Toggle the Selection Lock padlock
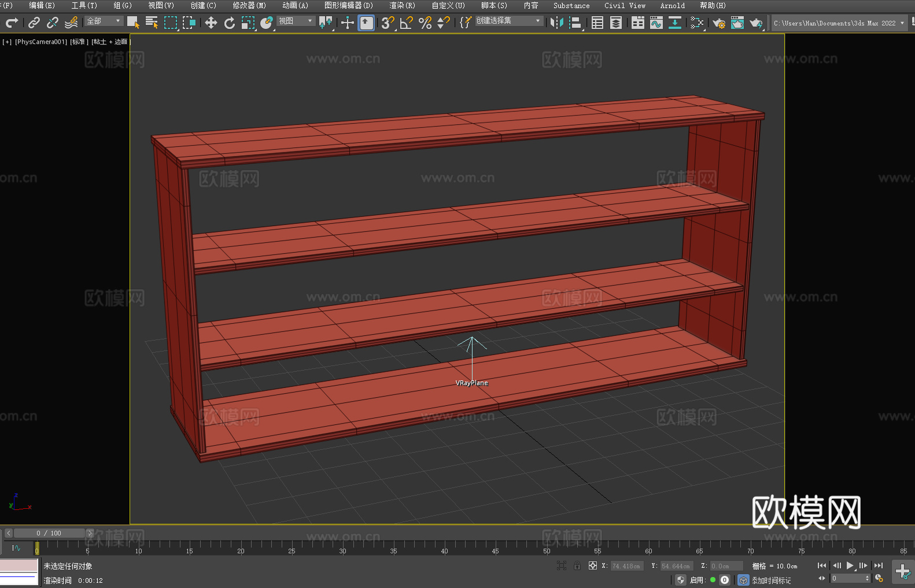The height and width of the screenshot is (588, 915). pyautogui.click(x=577, y=565)
